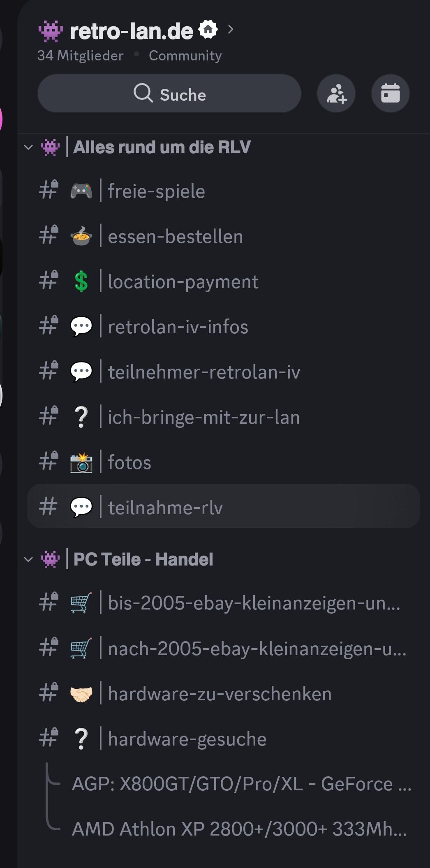Click the space invader server icon
This screenshot has width=430, height=868.
tap(51, 31)
